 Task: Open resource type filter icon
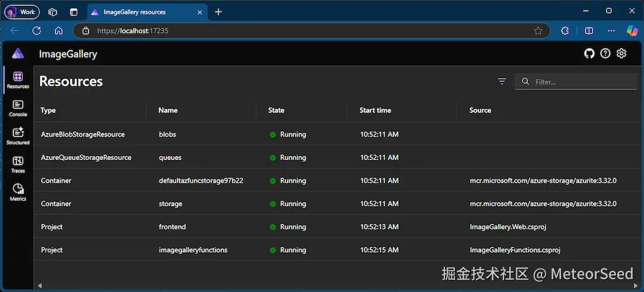[502, 82]
